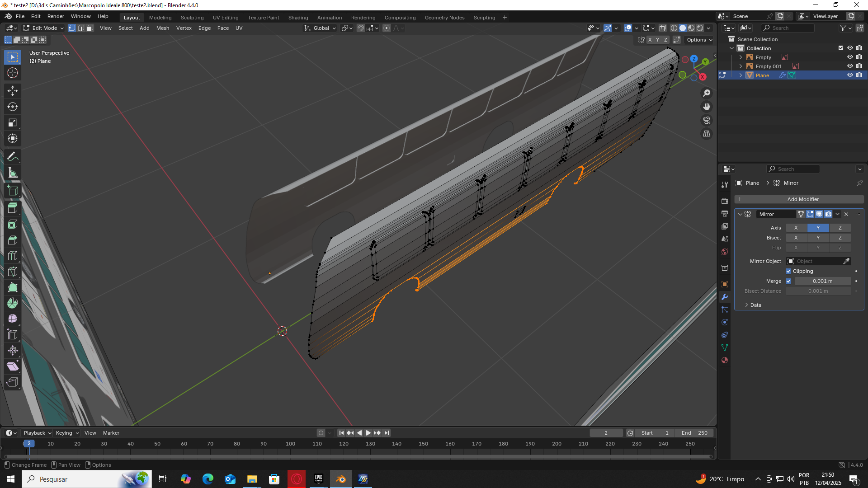
Task: Hide the Empty.001 object in outliner
Action: pos(850,66)
